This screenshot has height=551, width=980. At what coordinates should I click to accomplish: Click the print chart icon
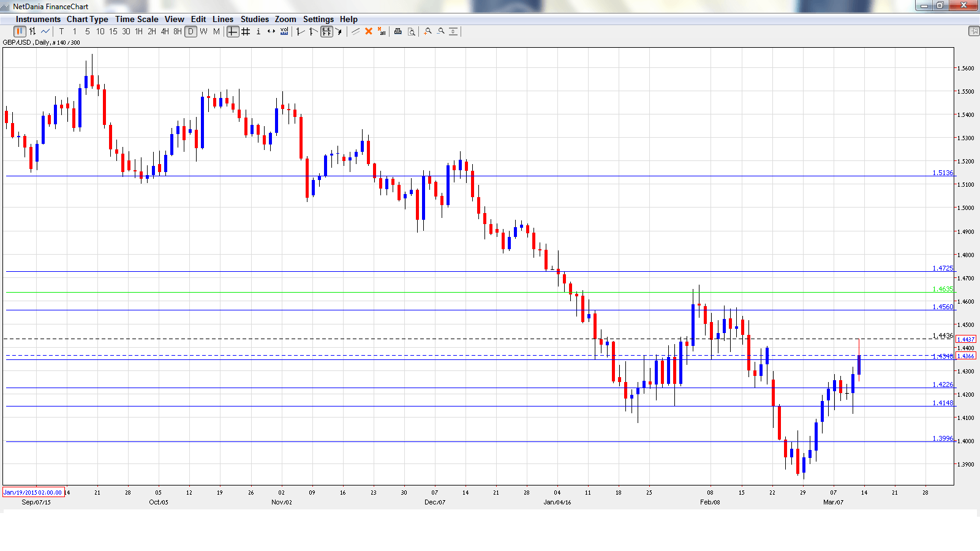tap(398, 32)
